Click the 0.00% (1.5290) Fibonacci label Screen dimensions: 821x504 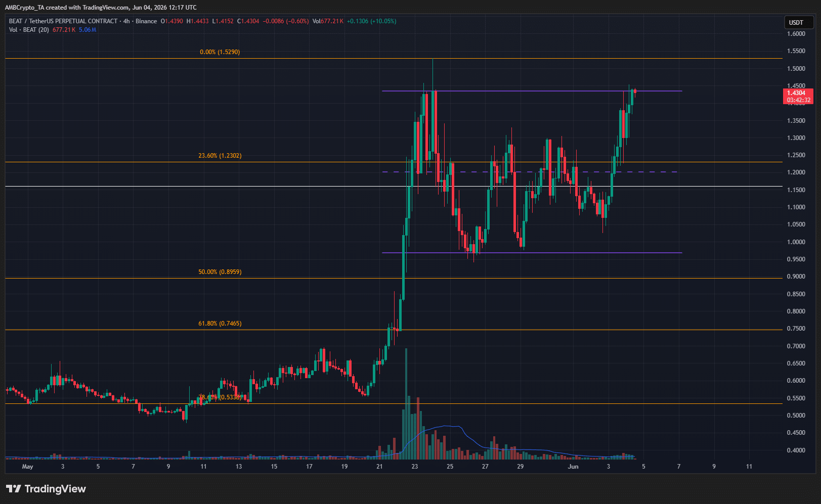tap(220, 52)
